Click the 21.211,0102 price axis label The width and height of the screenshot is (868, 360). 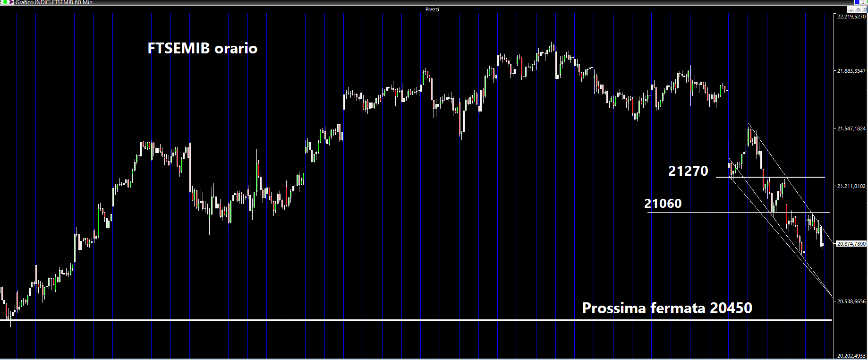pyautogui.click(x=851, y=186)
